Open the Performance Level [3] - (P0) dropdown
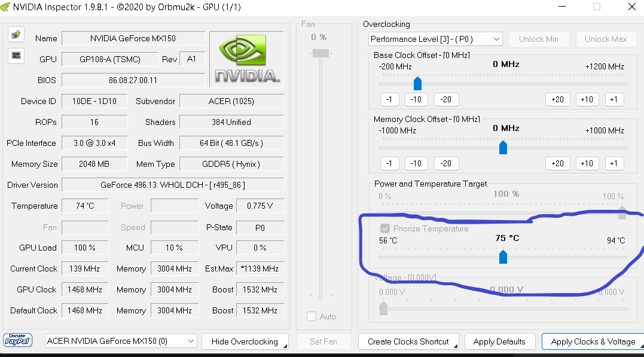This screenshot has height=357, width=644. 435,39
